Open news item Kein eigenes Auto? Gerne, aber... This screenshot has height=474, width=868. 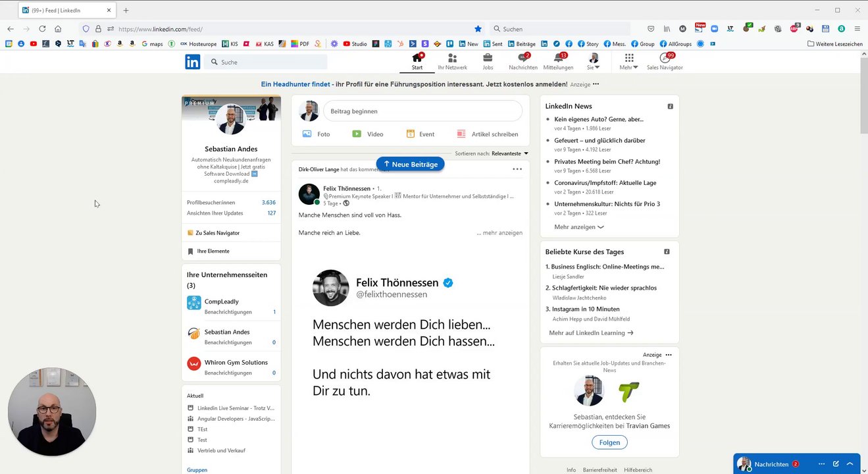tap(599, 119)
